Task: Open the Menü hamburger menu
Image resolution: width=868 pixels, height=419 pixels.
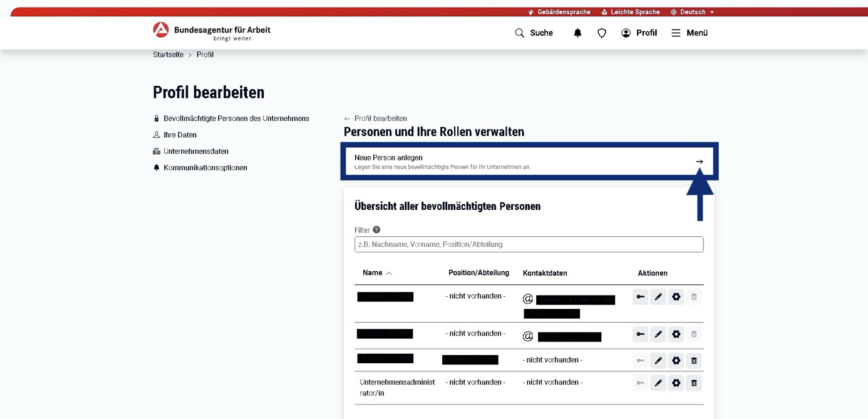Action: [690, 33]
